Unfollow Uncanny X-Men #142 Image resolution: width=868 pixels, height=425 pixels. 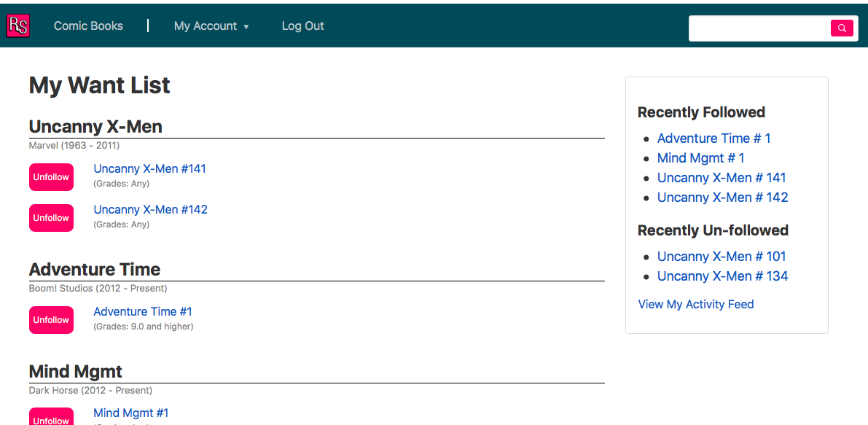(x=51, y=218)
